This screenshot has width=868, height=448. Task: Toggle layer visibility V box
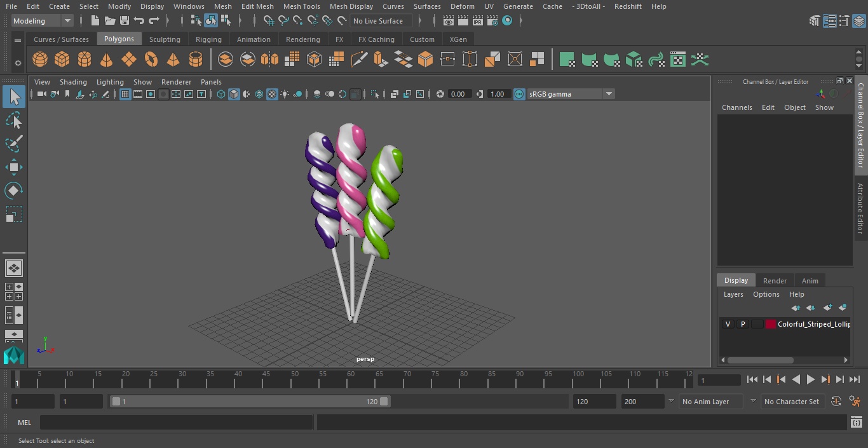pos(728,324)
